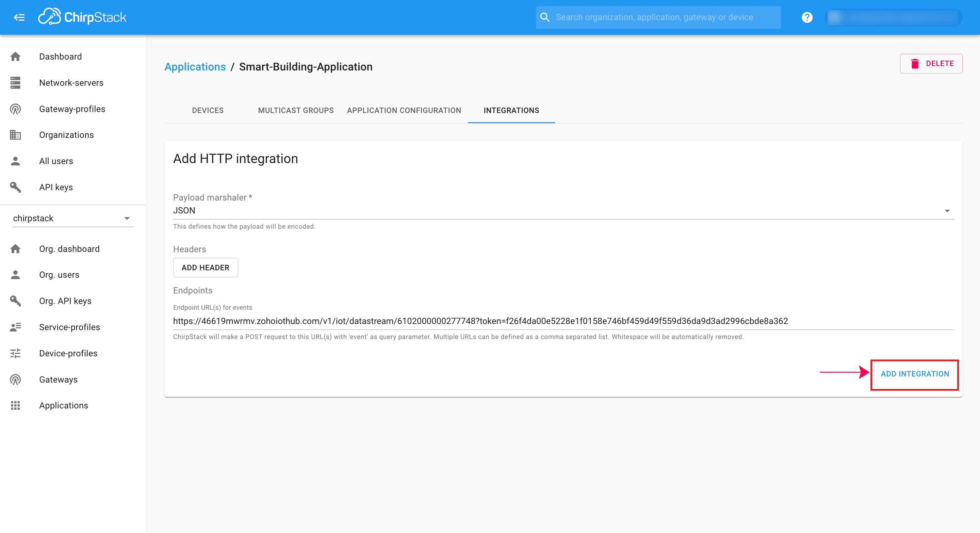Viewport: 980px width, 533px height.
Task: Click the Device-profiles sliders icon
Action: click(x=15, y=353)
